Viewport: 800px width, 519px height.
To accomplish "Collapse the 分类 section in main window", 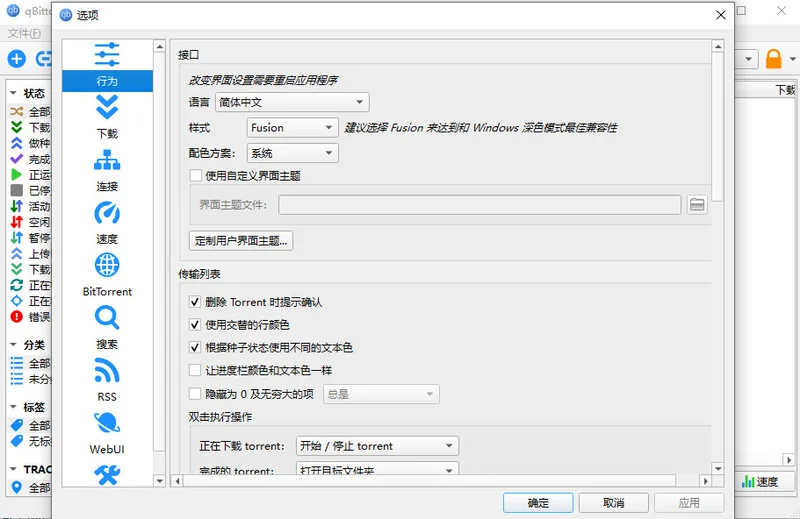I will coord(13,345).
